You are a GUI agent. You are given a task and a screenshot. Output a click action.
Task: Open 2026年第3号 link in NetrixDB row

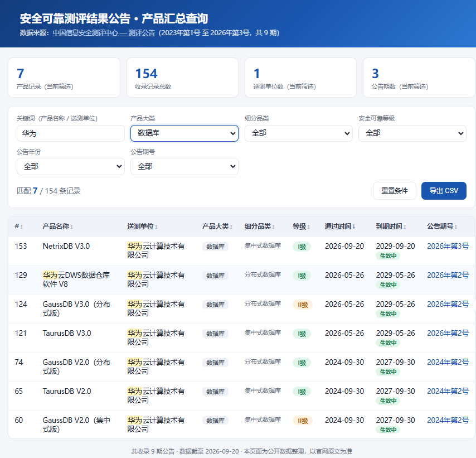click(448, 246)
